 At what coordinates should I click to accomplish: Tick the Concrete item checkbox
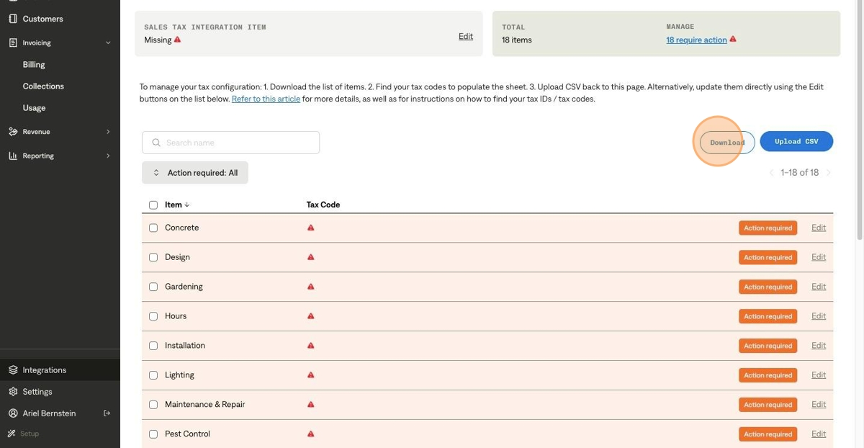coord(153,228)
